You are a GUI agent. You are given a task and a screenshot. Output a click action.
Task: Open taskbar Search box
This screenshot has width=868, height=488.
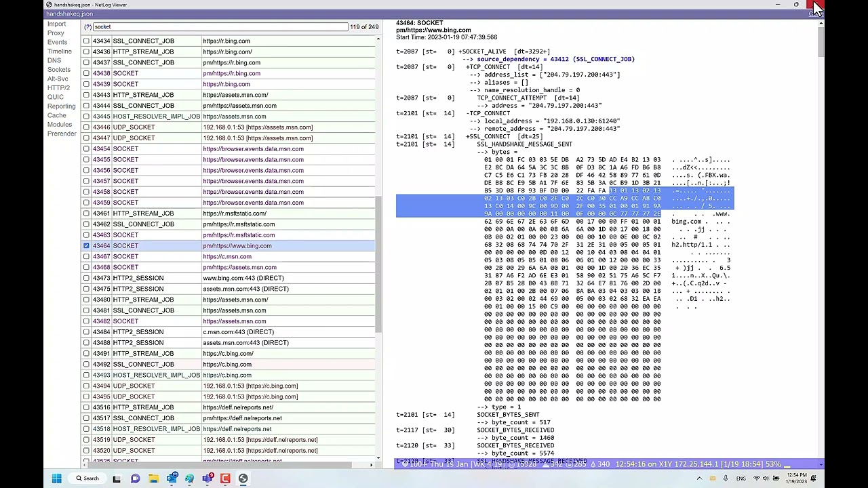[x=87, y=479]
